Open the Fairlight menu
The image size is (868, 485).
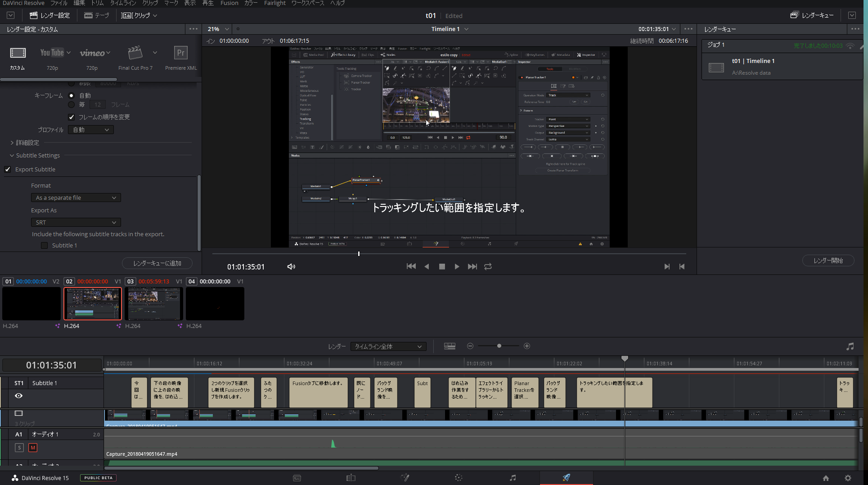[274, 3]
